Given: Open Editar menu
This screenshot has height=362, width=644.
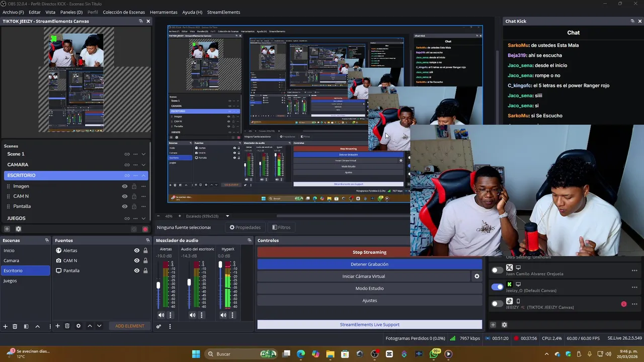Looking at the screenshot, I should point(35,12).
